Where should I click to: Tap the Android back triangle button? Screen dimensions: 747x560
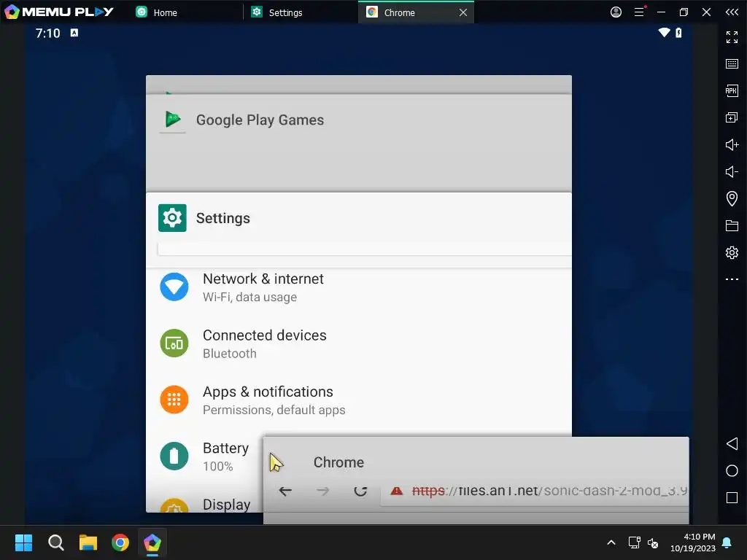click(x=732, y=444)
